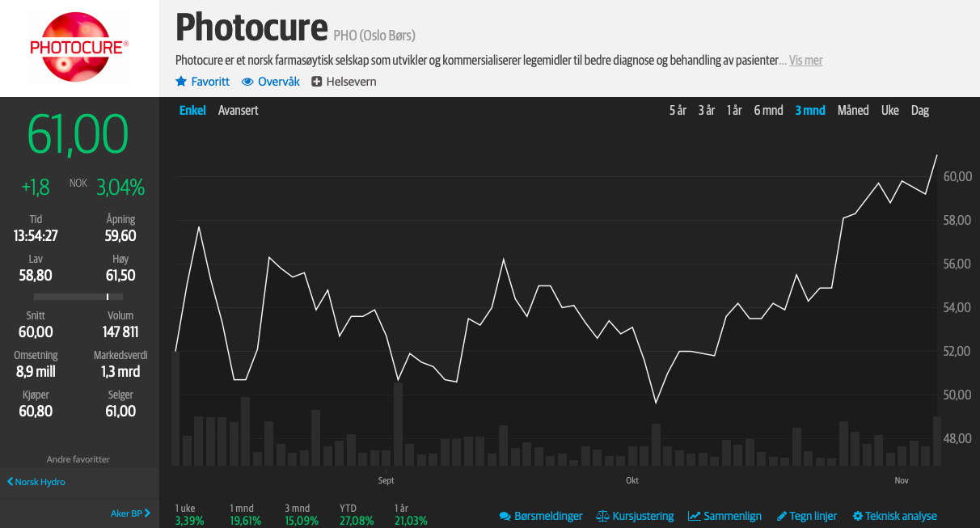980x528 pixels.
Task: Click the plus icon next to Helsevern
Action: [317, 82]
